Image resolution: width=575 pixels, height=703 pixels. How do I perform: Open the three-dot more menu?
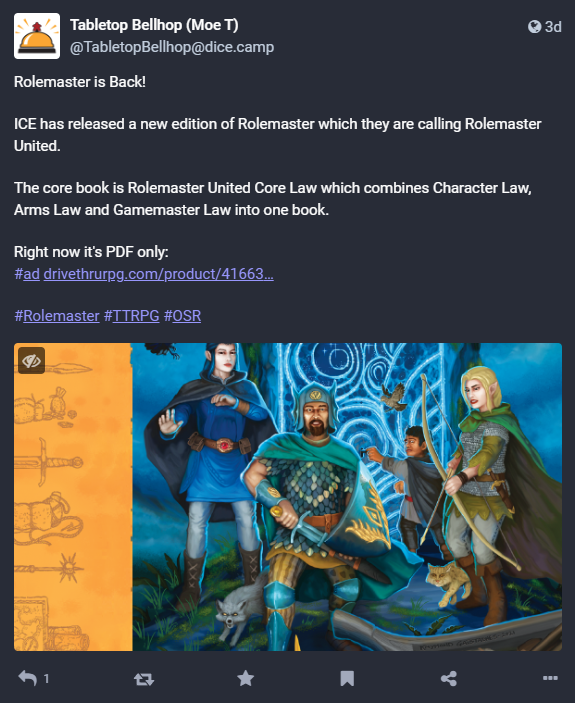[x=550, y=678]
